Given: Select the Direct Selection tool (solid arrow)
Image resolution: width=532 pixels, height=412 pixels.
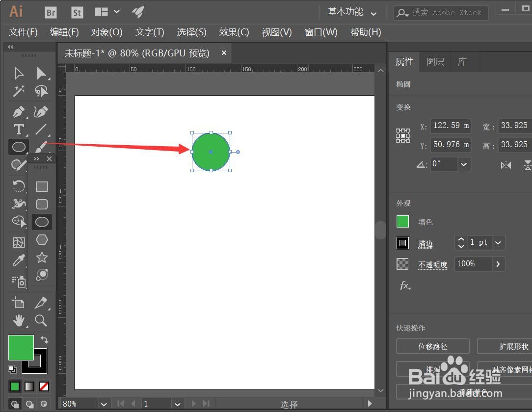Looking at the screenshot, I should [41, 73].
